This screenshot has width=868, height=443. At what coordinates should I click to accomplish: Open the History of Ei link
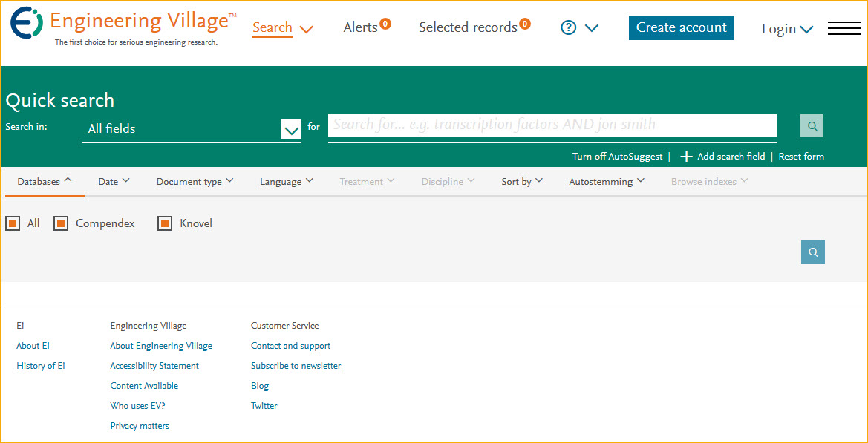click(x=40, y=366)
